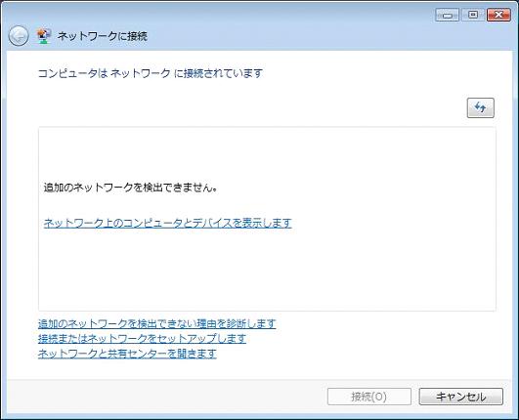Open 追加のネットワークを検出できない理由を診断します link
This screenshot has height=420, width=519.
(x=157, y=323)
